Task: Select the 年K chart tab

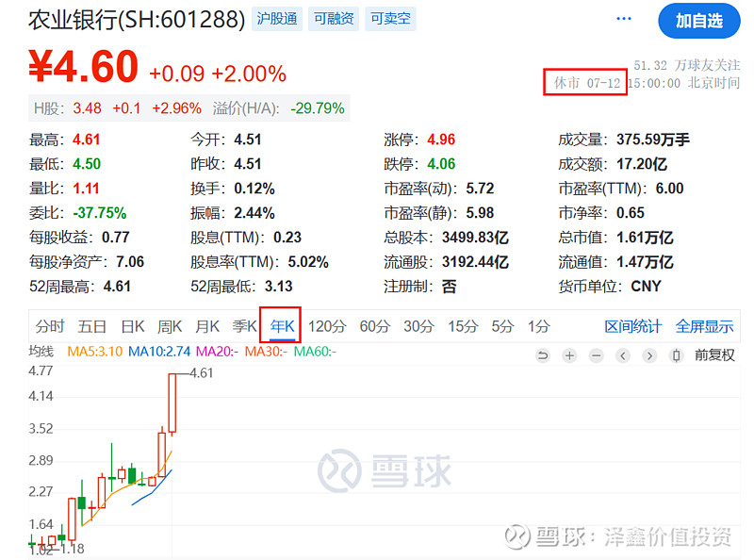Action: pyautogui.click(x=282, y=326)
